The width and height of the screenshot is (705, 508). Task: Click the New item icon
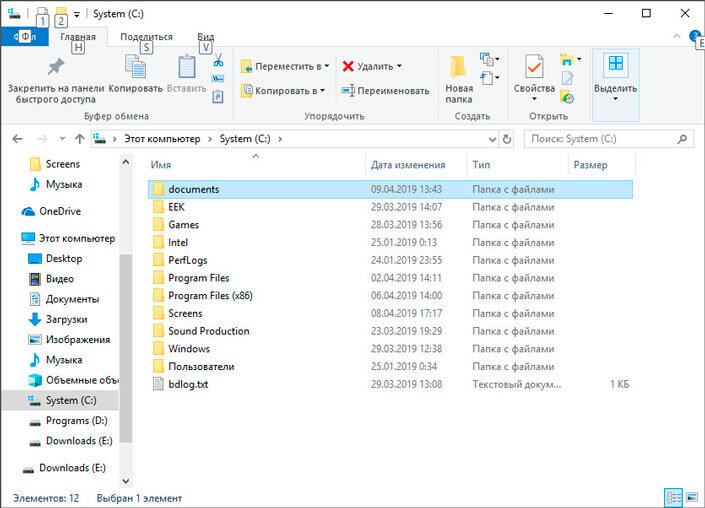coord(486,59)
